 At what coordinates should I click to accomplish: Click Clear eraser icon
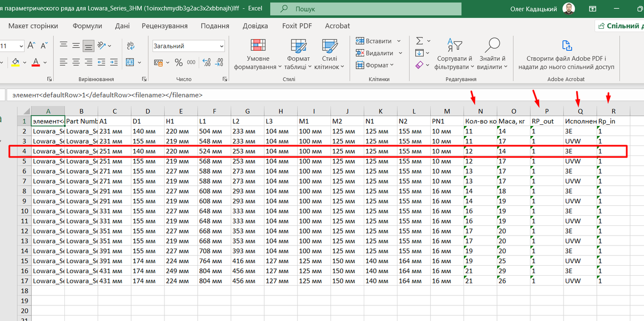(x=419, y=65)
